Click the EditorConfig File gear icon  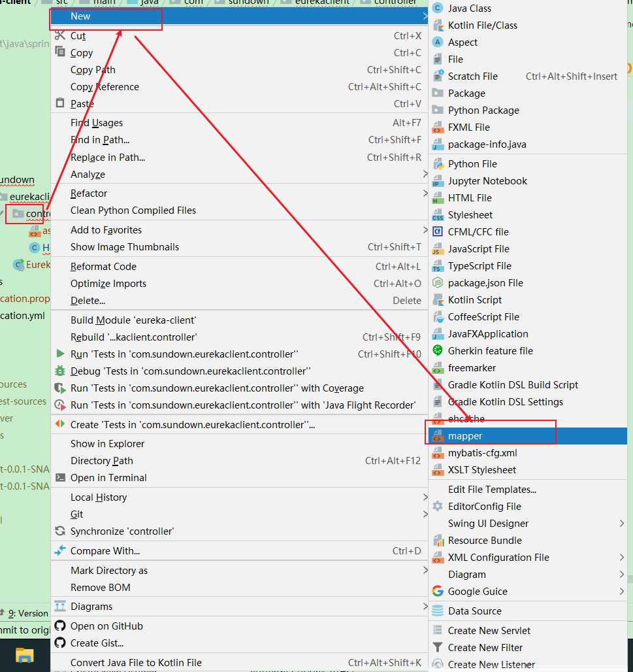[x=437, y=506]
